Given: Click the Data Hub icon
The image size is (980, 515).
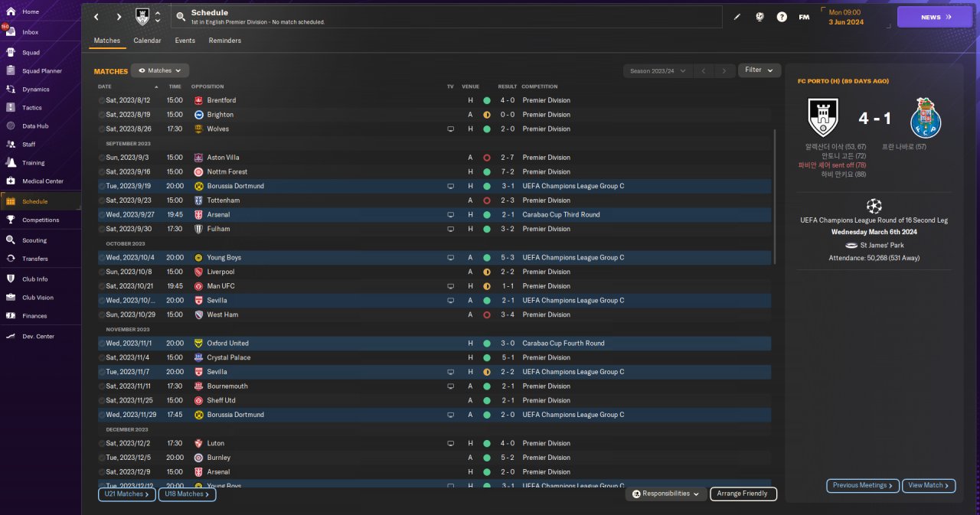Looking at the screenshot, I should click(11, 126).
